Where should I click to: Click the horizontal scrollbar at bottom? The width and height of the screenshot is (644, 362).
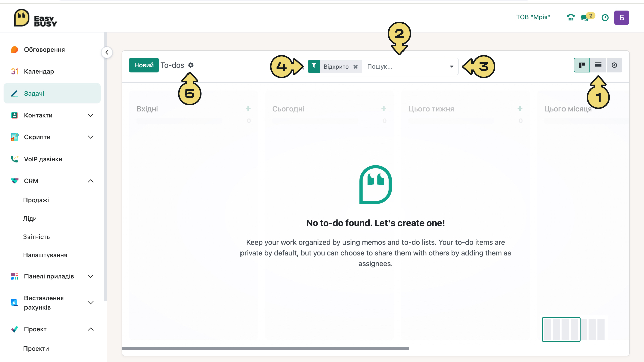[x=266, y=348]
